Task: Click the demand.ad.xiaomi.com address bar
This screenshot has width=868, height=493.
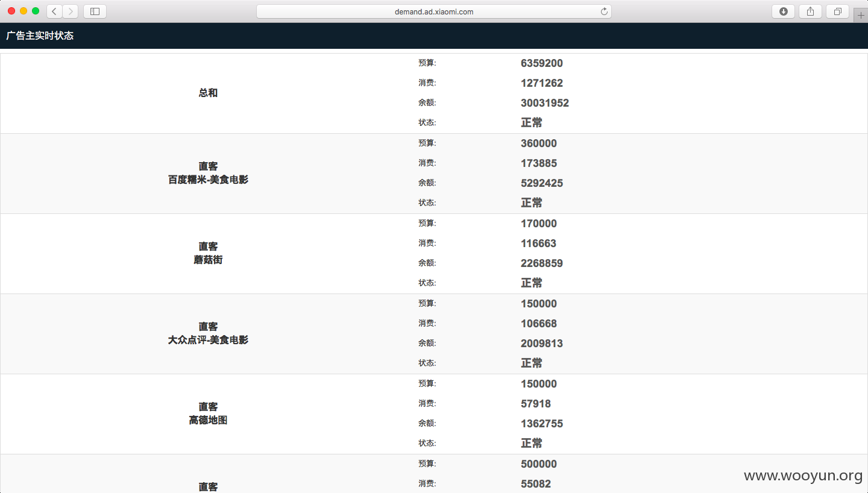Action: (434, 11)
